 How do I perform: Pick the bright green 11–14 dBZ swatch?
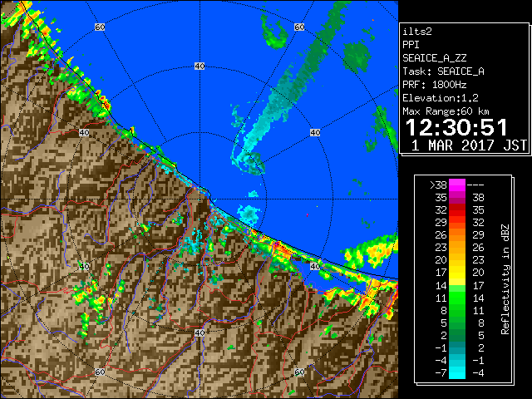point(457,298)
